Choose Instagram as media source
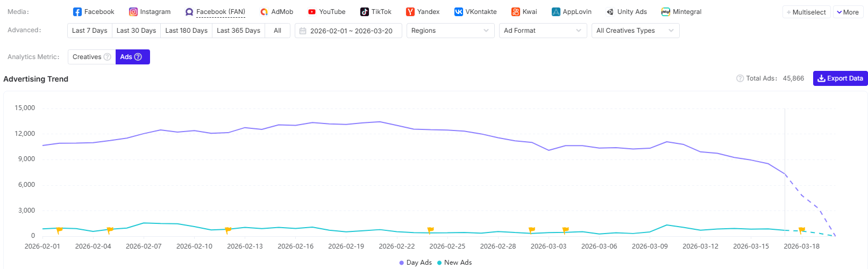Image resolution: width=868 pixels, height=269 pixels. [x=133, y=12]
